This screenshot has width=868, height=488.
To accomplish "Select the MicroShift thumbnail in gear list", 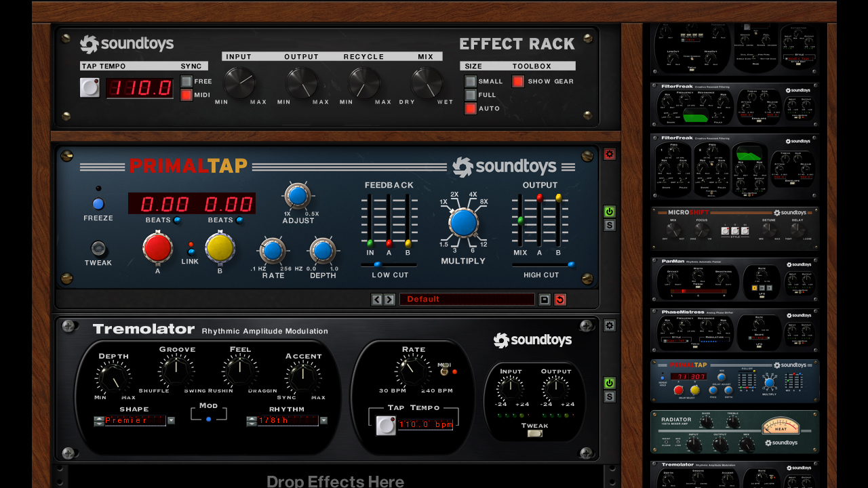I will coord(735,229).
